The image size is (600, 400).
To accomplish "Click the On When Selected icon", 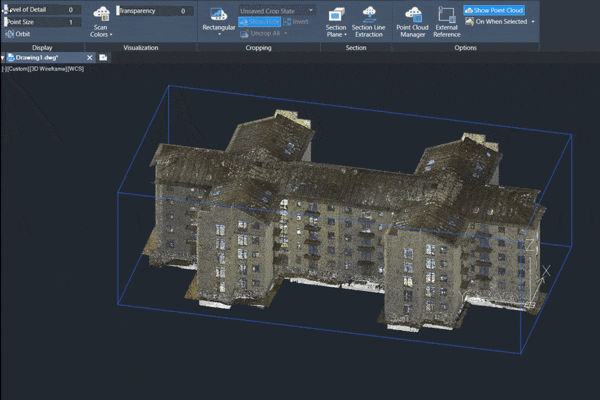I will tap(469, 22).
